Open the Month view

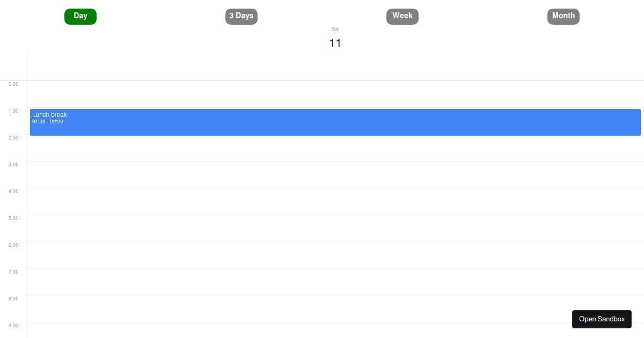point(563,16)
